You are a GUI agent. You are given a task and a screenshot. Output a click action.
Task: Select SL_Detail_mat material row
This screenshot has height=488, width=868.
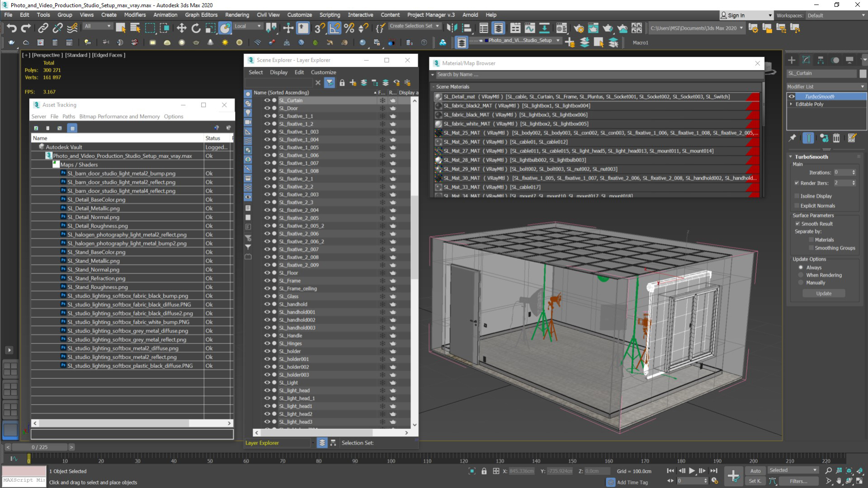597,97
